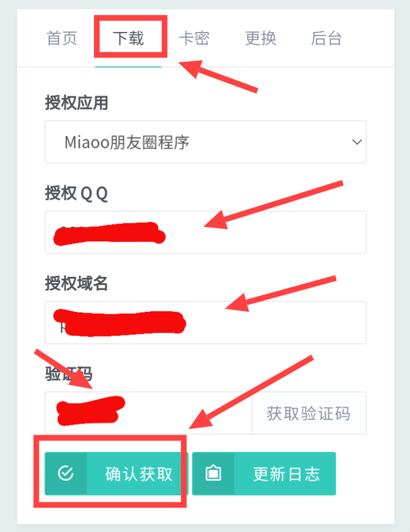Viewport: 410px width, 532px height.
Task: Click the 授权域名 label
Action: pyautogui.click(x=77, y=284)
